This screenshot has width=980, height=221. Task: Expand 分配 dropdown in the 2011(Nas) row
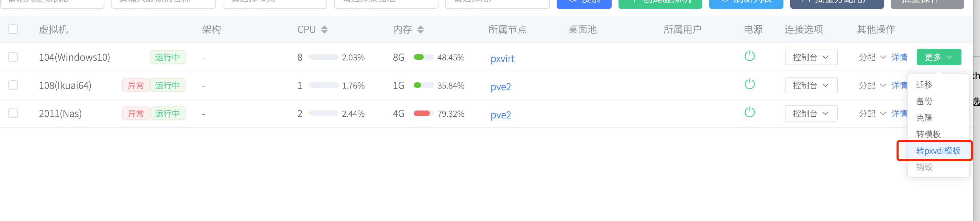point(872,114)
